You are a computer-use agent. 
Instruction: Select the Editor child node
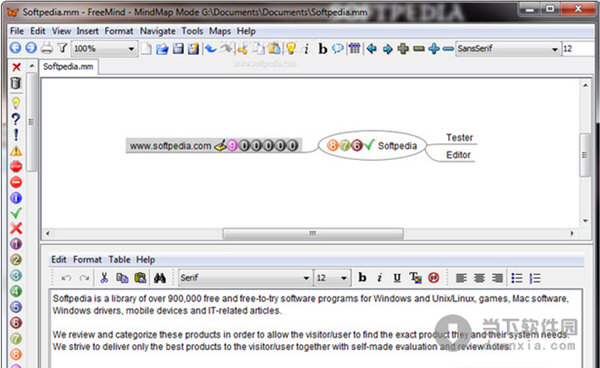458,155
